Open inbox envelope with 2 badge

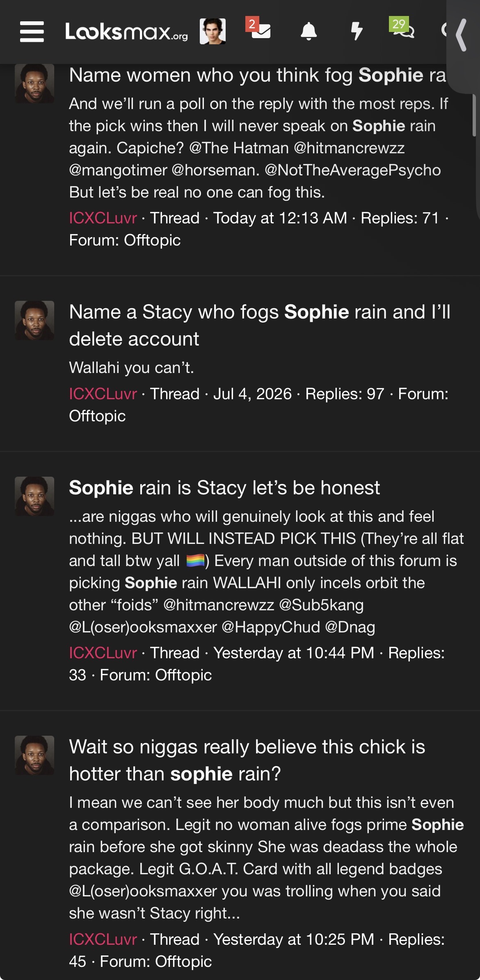pos(259,29)
